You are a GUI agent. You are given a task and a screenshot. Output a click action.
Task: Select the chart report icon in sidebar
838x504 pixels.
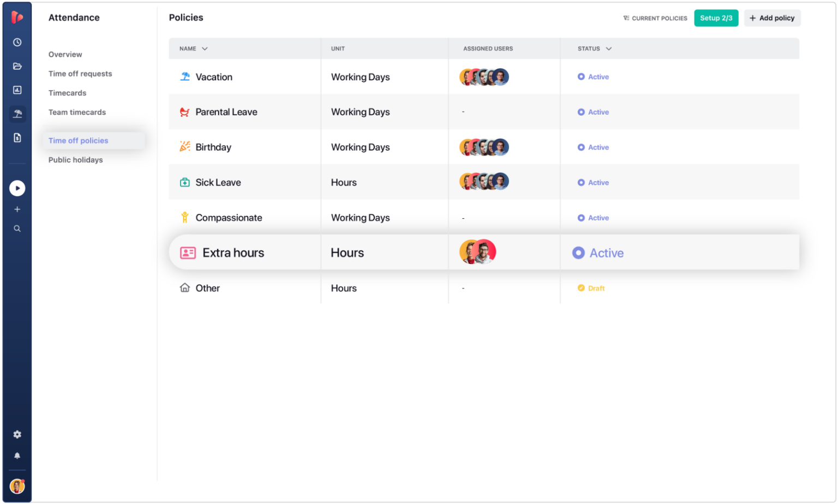tap(17, 90)
